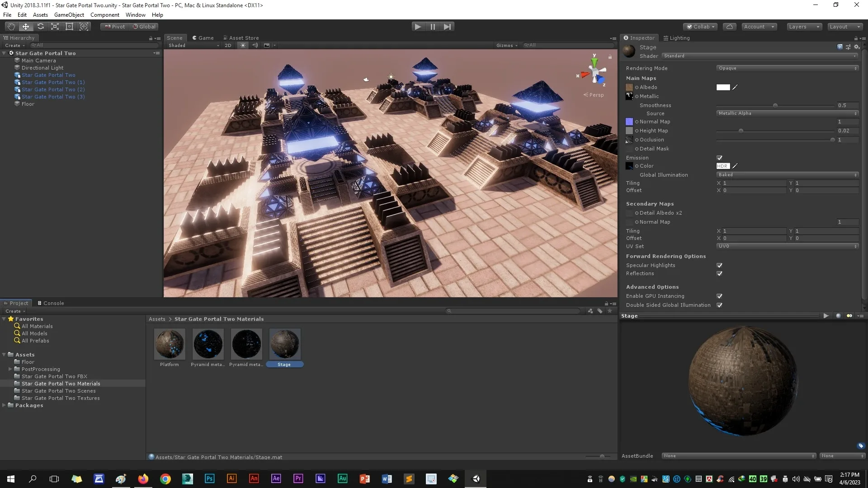Open the Shader dropdown set to Standard
The image size is (868, 488).
tap(759, 56)
